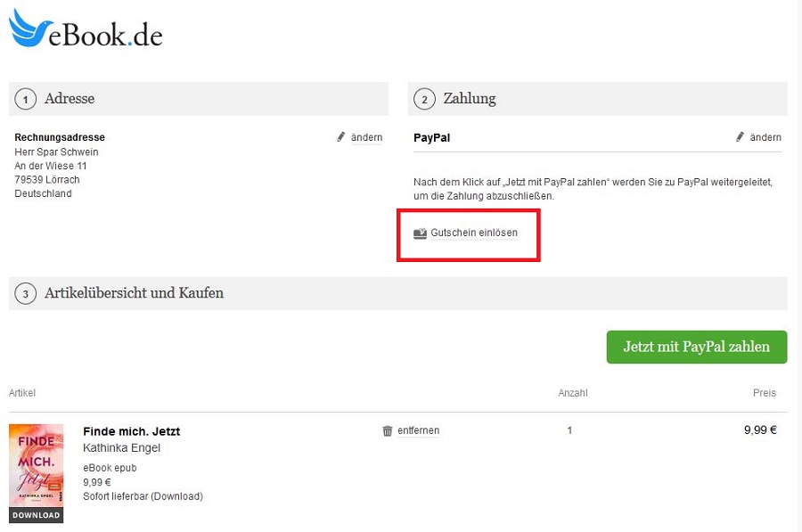This screenshot has height=532, width=802.
Task: Click the 9,99 € price in Preis column
Action: coord(760,430)
